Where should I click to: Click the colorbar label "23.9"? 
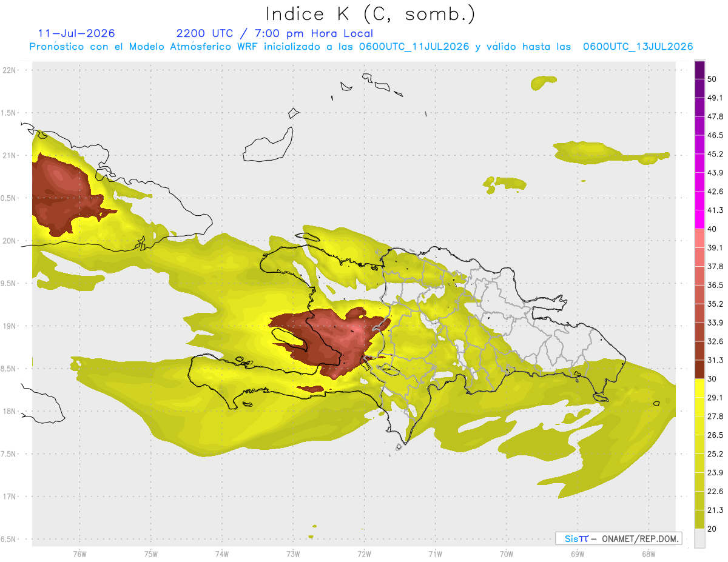(715, 473)
